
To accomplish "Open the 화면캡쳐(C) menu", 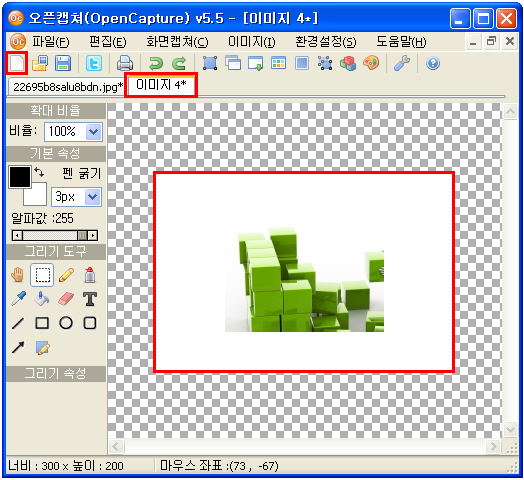I will 177,42.
